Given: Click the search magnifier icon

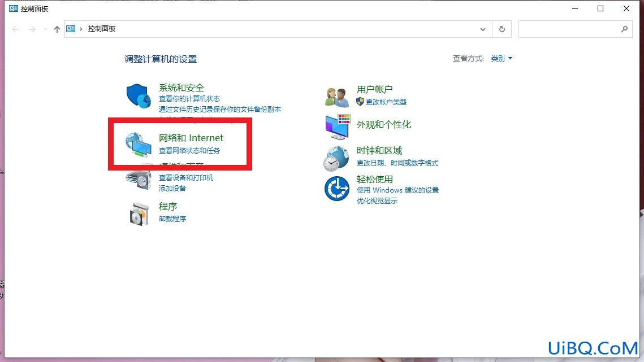Looking at the screenshot, I should coord(624,29).
